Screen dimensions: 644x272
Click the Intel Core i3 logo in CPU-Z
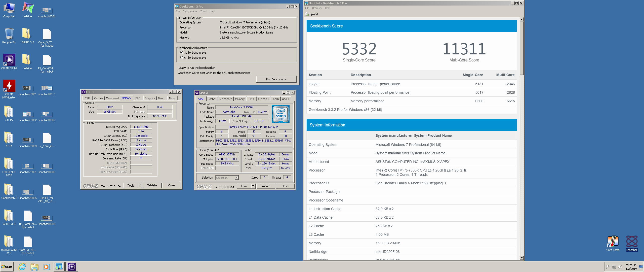pyautogui.click(x=281, y=114)
